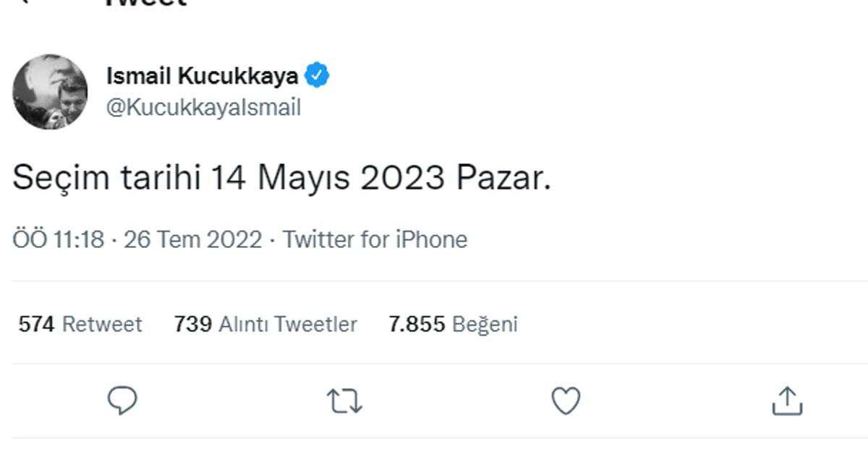Screen dimensions: 868x454
Task: Click the 26 Tem 2022 date
Action: click(x=192, y=239)
